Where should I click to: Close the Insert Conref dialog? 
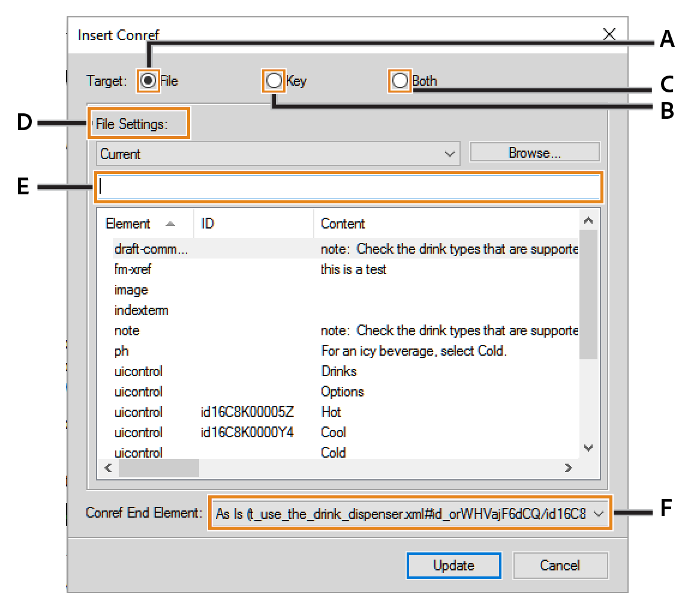[609, 34]
